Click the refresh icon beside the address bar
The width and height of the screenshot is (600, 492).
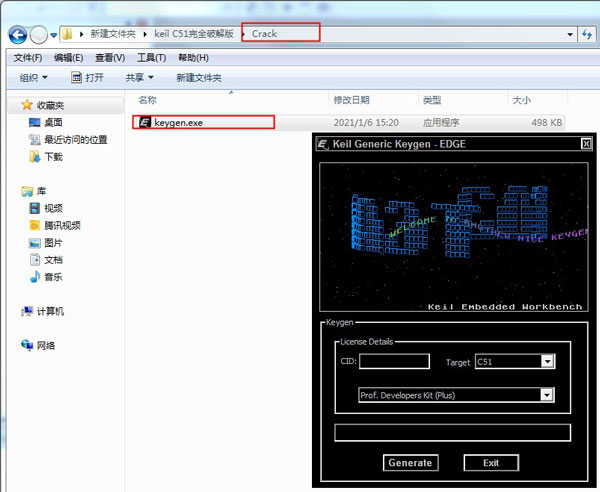[587, 34]
